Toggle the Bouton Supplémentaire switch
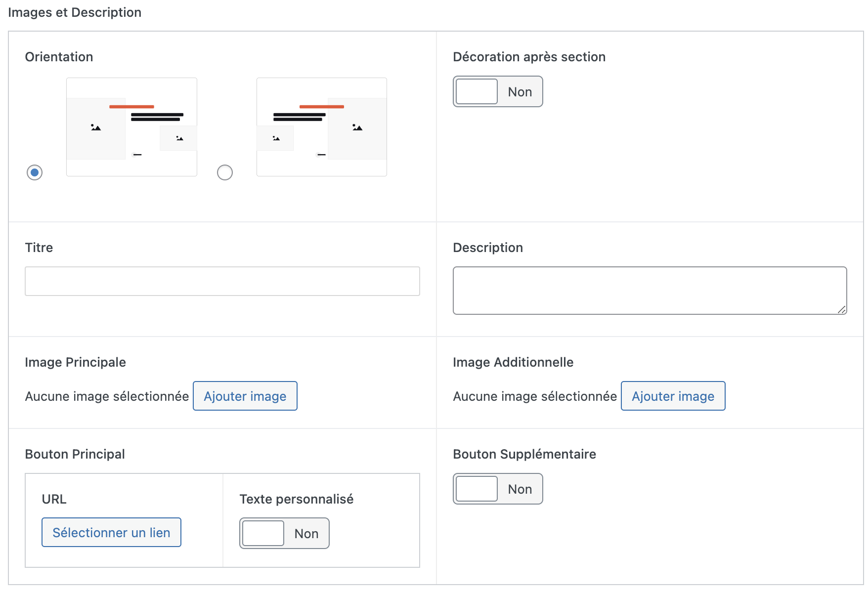 [x=497, y=489]
